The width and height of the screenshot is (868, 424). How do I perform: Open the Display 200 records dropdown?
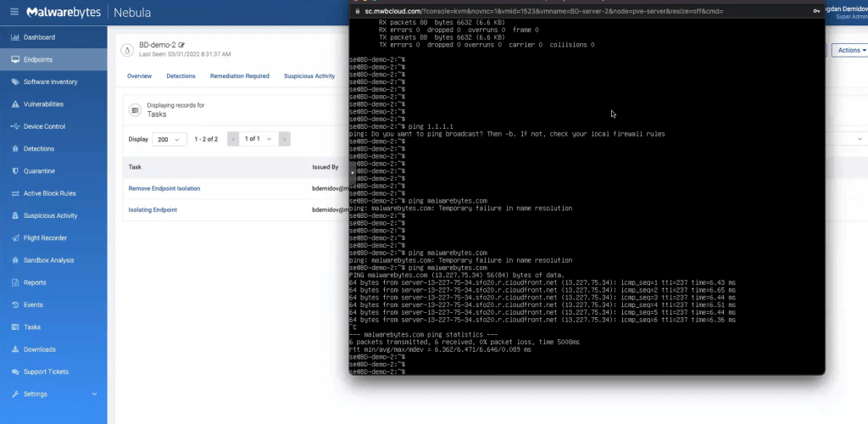169,139
